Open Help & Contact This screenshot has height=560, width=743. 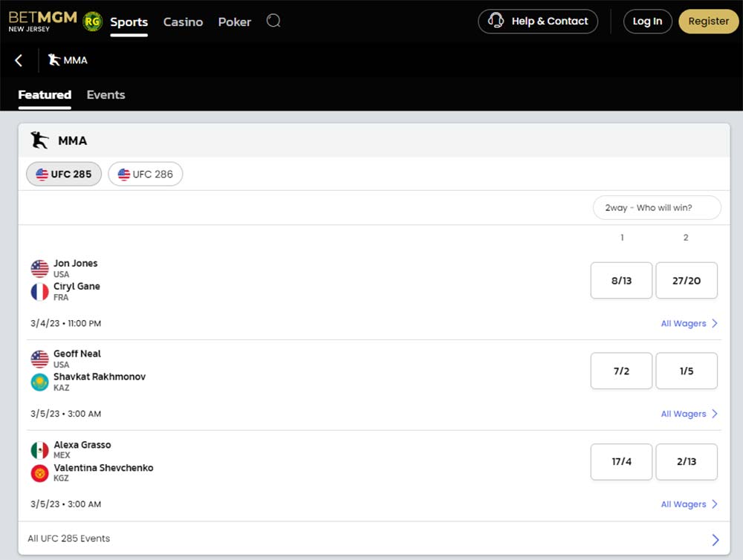(538, 22)
